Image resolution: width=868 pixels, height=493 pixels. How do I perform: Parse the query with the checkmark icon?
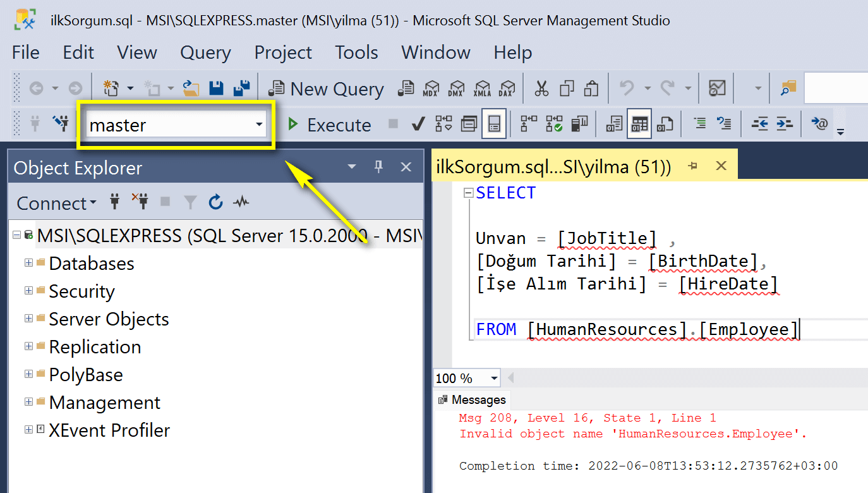[x=417, y=124]
